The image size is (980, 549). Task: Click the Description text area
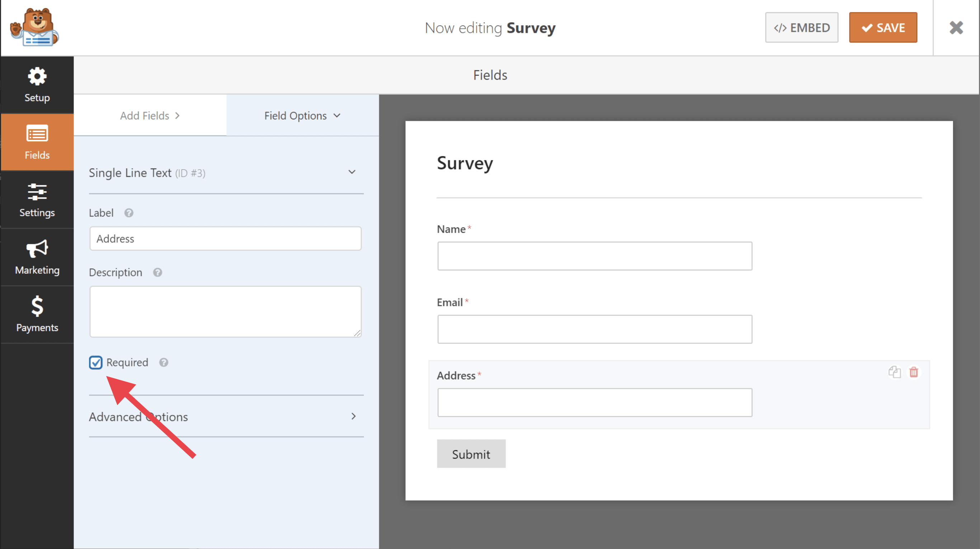(225, 311)
